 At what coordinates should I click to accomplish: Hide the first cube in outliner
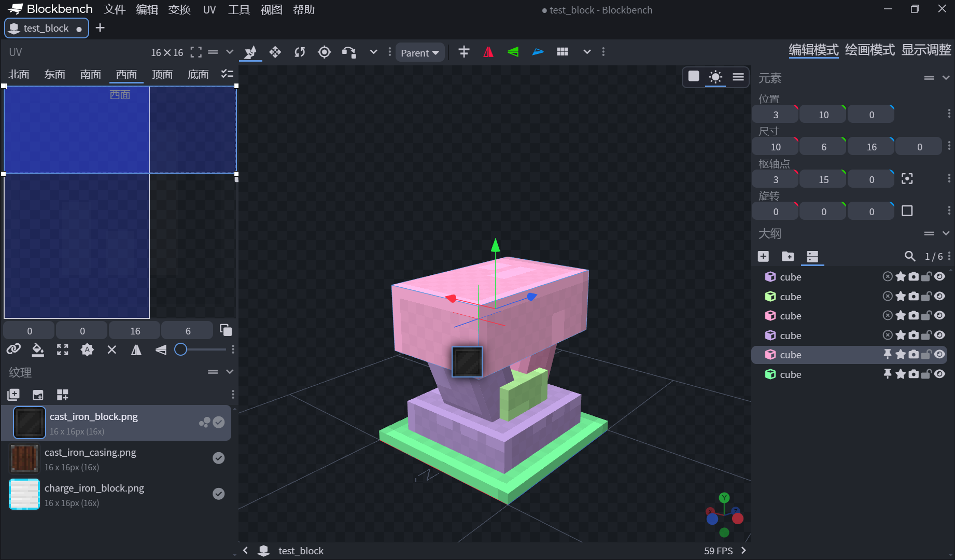939,277
